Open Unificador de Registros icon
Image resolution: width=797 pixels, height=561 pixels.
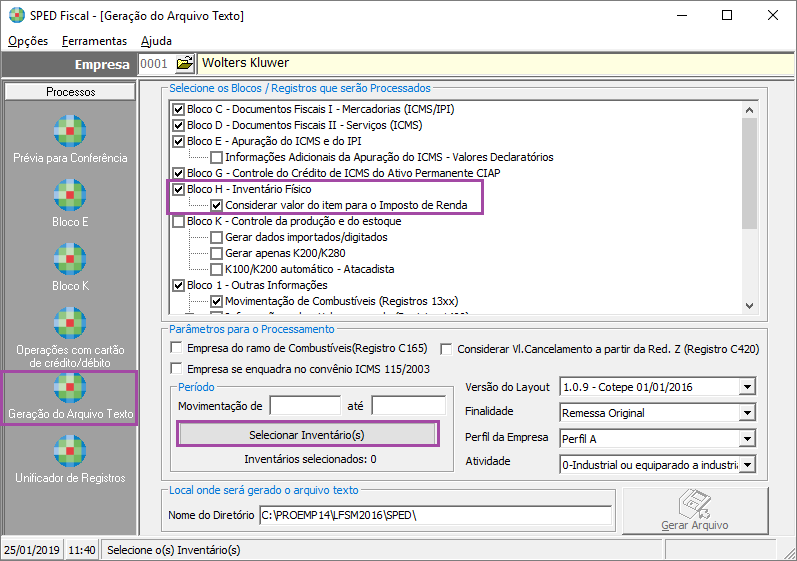click(70, 451)
